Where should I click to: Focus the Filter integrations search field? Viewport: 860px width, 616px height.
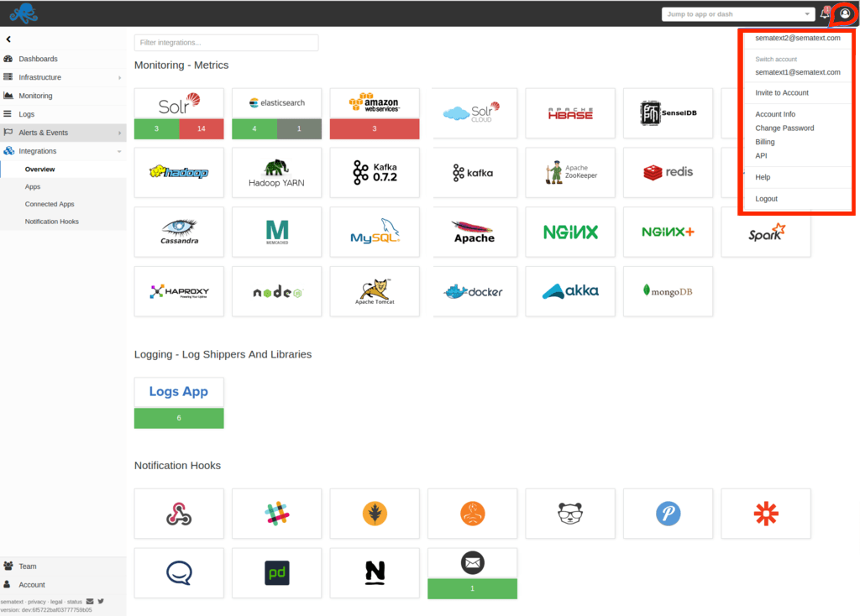point(226,43)
